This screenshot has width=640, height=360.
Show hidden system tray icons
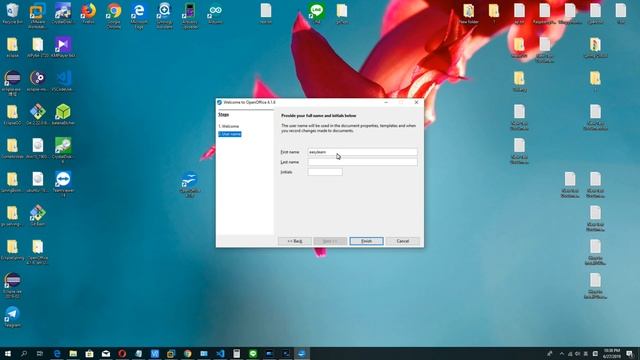click(562, 353)
